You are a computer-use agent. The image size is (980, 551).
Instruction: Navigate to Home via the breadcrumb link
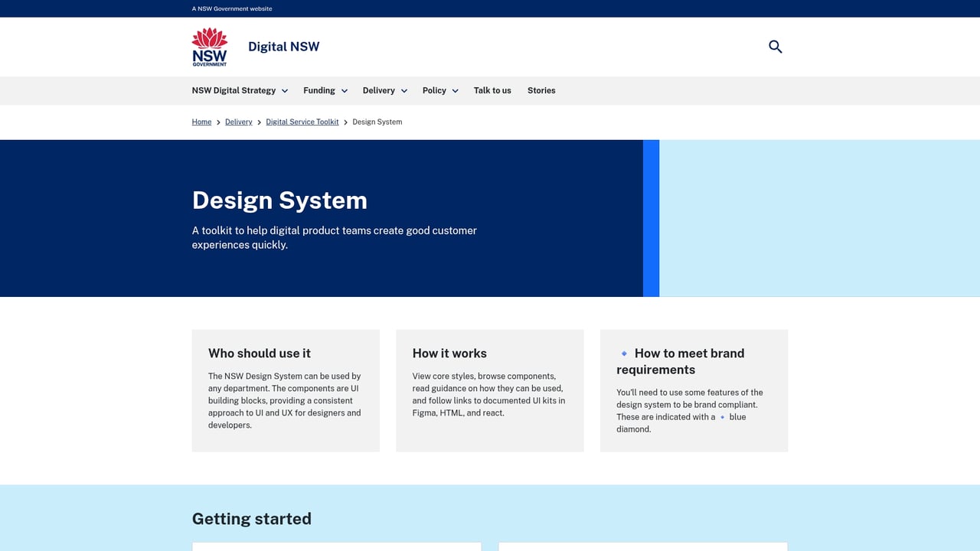tap(201, 122)
